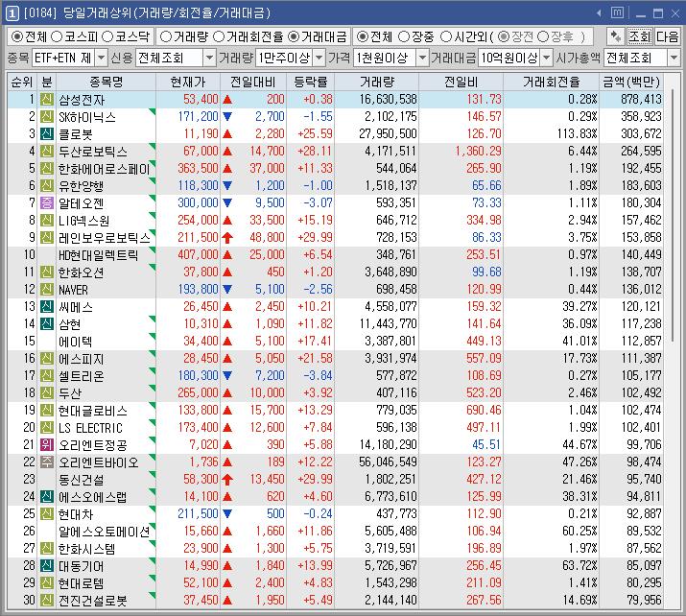
Task: Click the vertical scrollbar of the table
Action: [673, 214]
